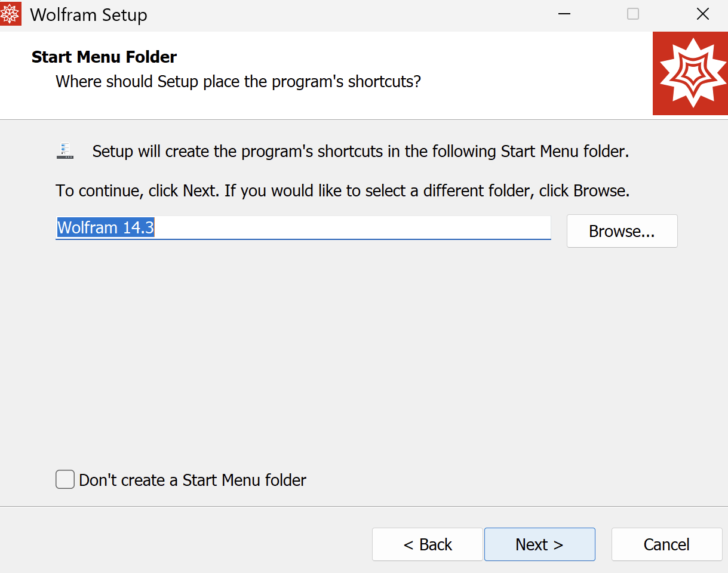The width and height of the screenshot is (728, 573).
Task: Click the highlighted "Wolfram 14.3" folder name text
Action: click(x=106, y=228)
